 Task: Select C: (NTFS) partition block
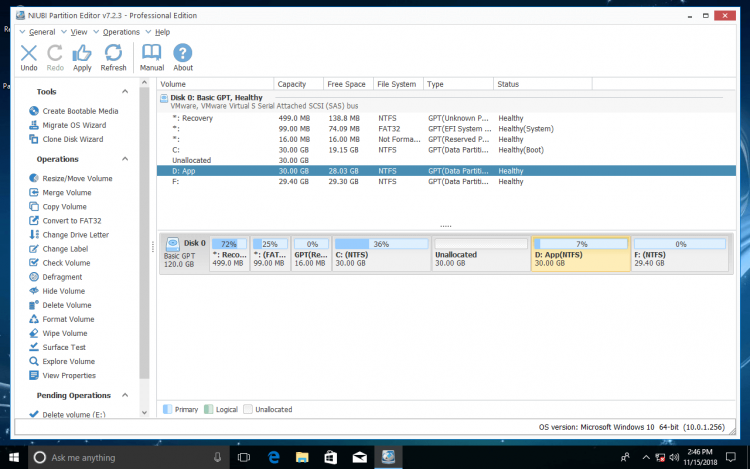tap(381, 254)
